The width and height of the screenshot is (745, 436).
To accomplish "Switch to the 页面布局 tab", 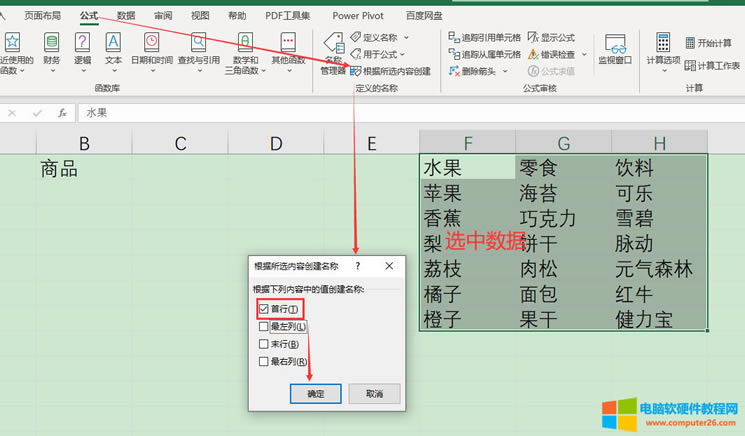I will point(43,16).
